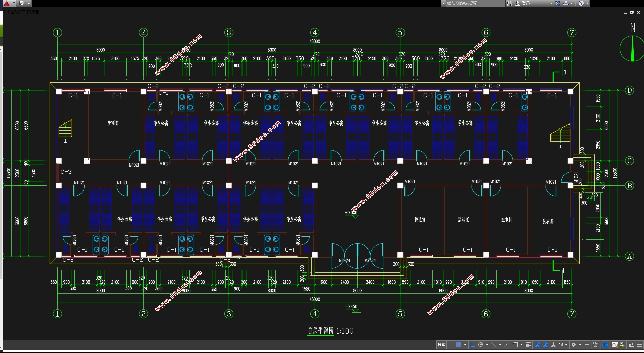Expand the Quick Access Toolbar customize arrow
This screenshot has width=644, height=353.
coord(29,3)
